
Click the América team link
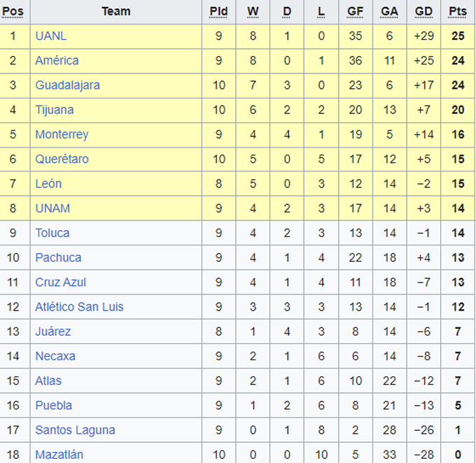pyautogui.click(x=57, y=60)
